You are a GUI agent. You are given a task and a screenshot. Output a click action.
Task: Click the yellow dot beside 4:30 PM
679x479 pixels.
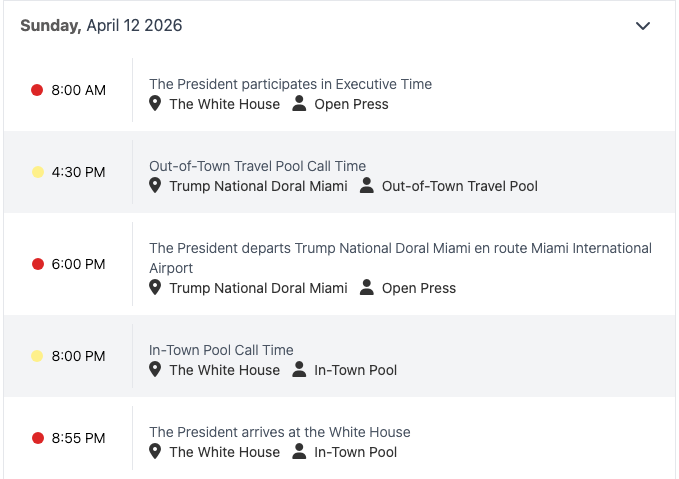pos(37,172)
